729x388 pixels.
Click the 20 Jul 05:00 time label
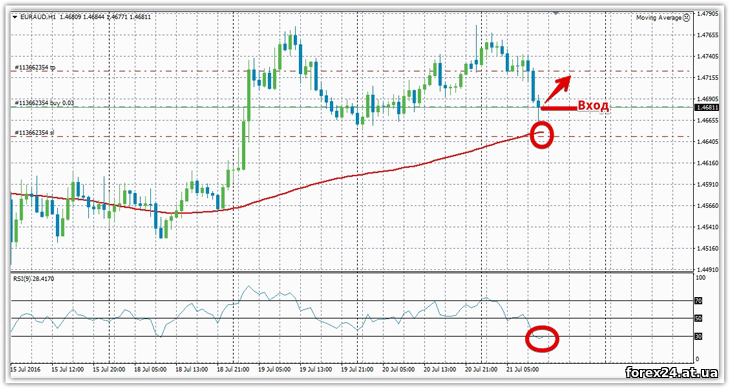(399, 369)
